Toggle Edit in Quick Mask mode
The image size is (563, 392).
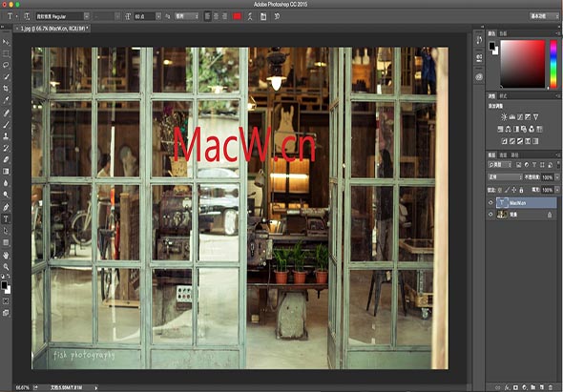click(x=6, y=301)
